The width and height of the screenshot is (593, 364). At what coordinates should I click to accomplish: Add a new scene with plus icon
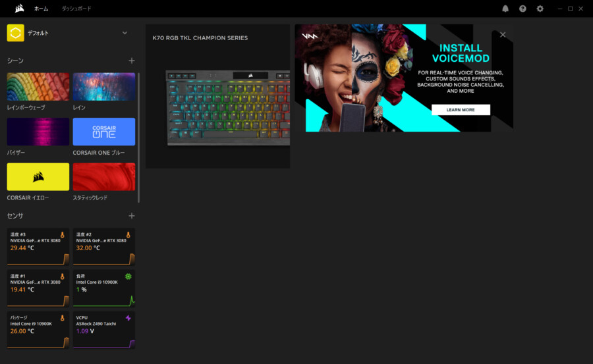point(132,61)
